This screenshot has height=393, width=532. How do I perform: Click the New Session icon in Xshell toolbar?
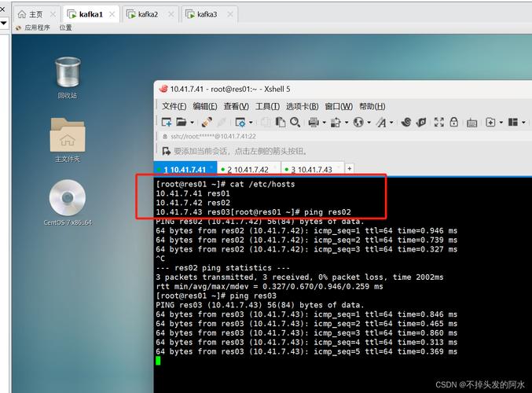[x=167, y=122]
